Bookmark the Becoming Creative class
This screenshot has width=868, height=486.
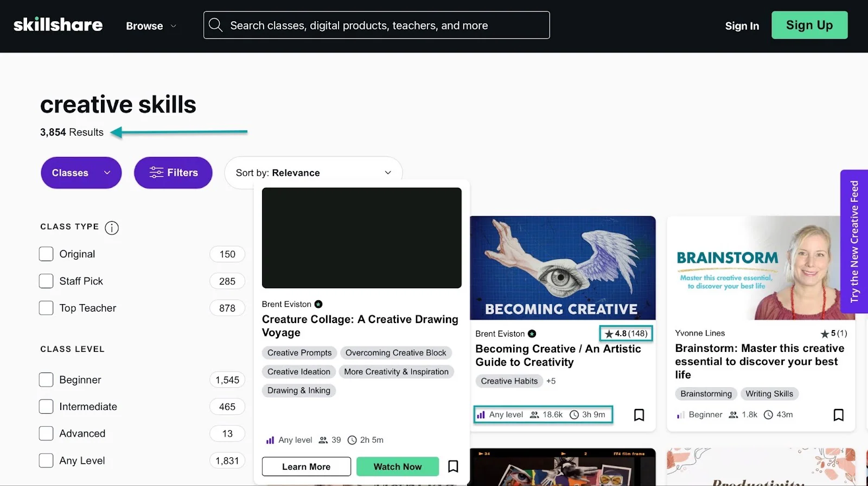click(x=639, y=415)
